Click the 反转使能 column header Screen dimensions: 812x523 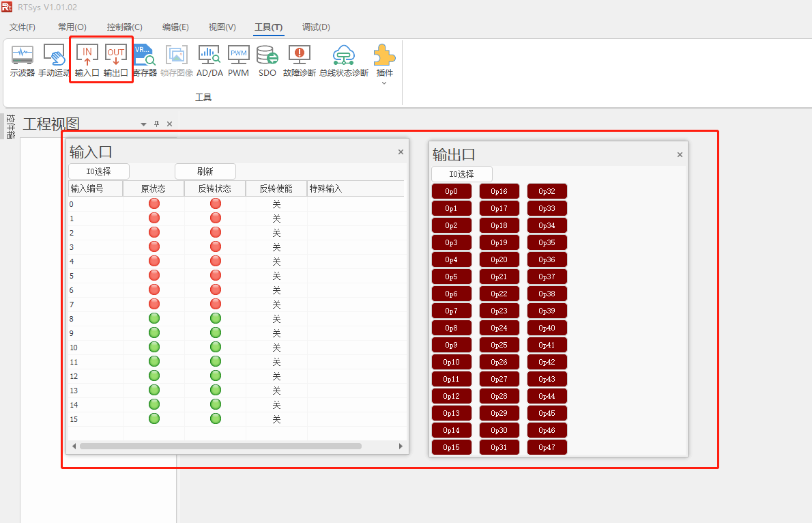pyautogui.click(x=276, y=188)
